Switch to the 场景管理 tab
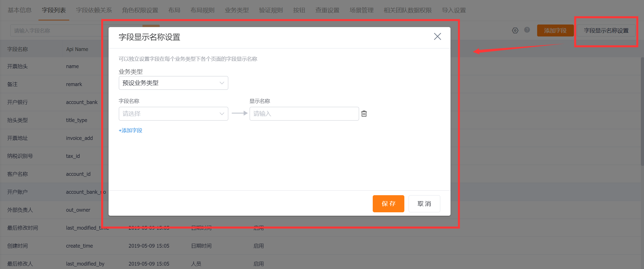 click(362, 10)
